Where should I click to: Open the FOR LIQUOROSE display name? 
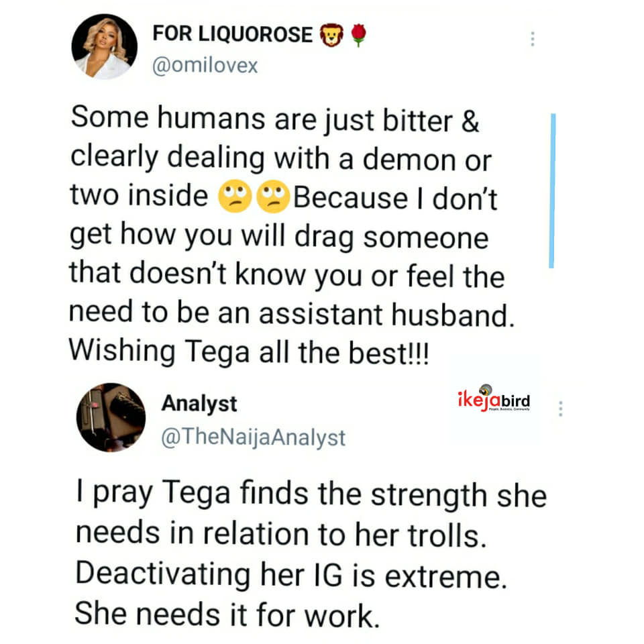point(232,34)
